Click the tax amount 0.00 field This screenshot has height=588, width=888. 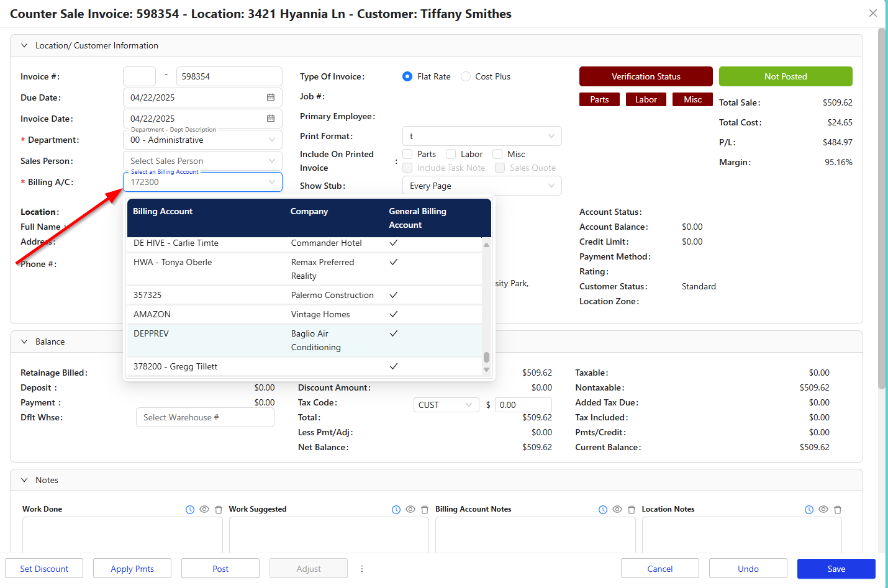[523, 405]
